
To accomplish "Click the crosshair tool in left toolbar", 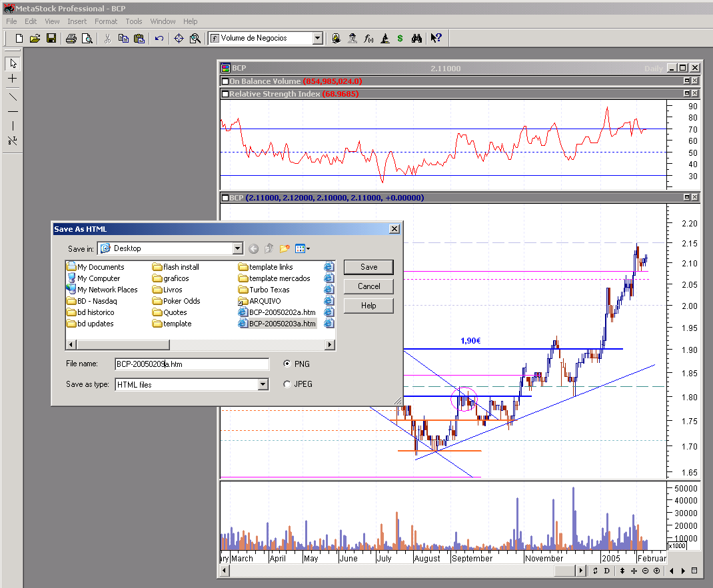I will [x=13, y=79].
